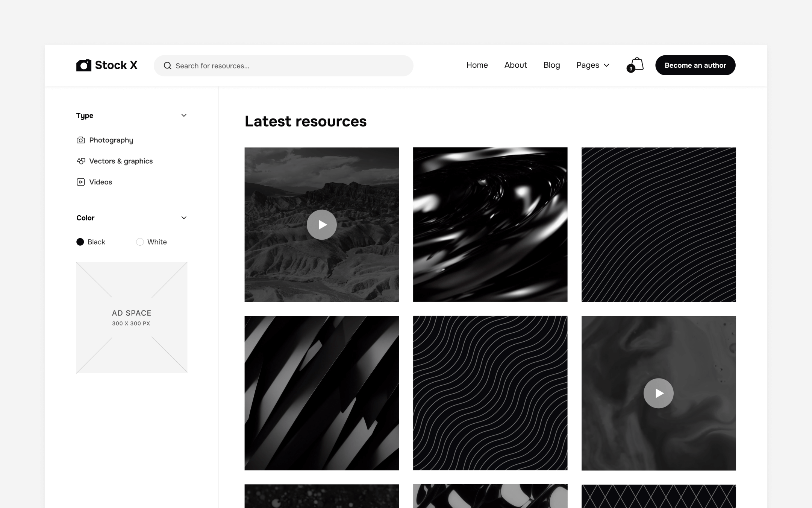Viewport: 812px width, 508px height.
Task: Focus the Search for resources field
Action: point(283,66)
